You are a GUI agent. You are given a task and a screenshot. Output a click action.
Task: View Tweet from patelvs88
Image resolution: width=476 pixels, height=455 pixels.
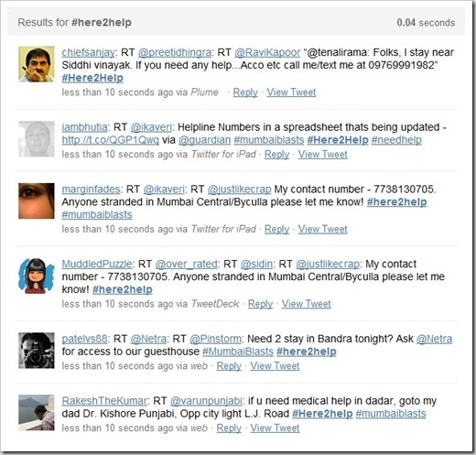pos(275,366)
